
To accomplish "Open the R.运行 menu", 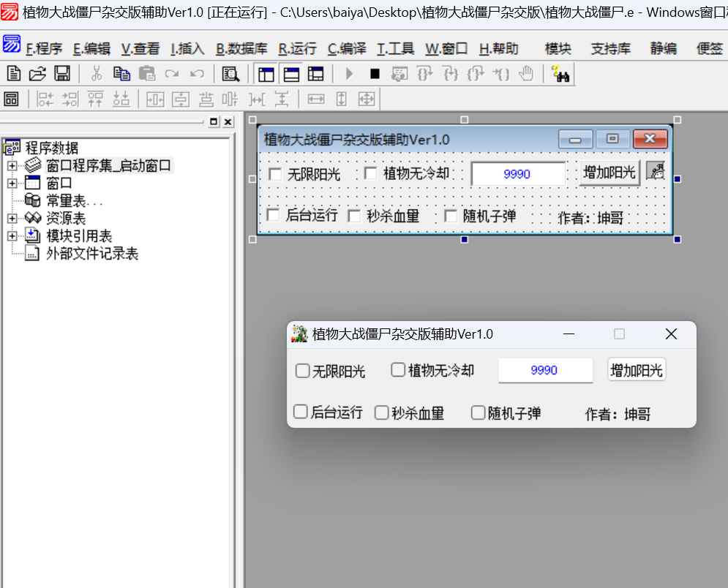I will click(x=297, y=49).
